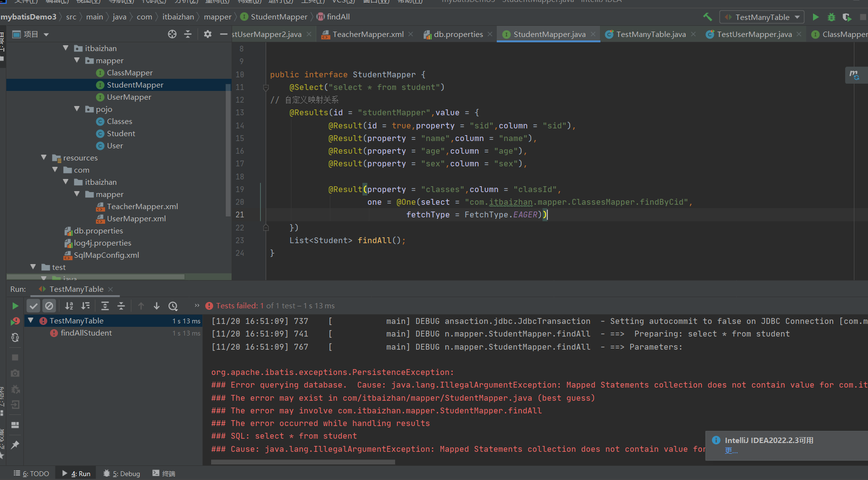The height and width of the screenshot is (480, 868).
Task: Collapse the itbaizhan folder under java
Action: [66, 48]
